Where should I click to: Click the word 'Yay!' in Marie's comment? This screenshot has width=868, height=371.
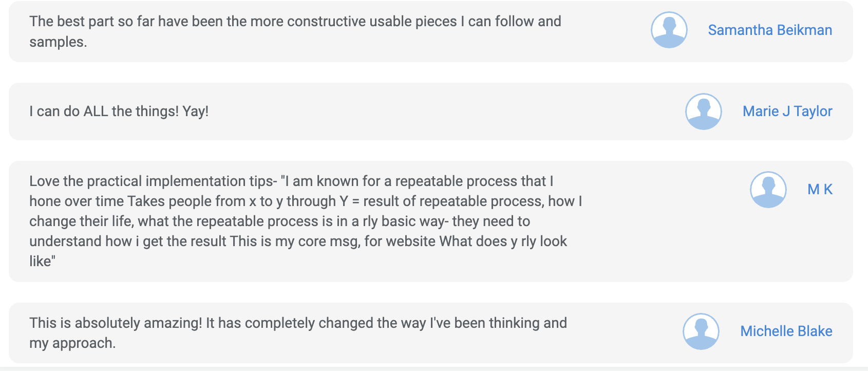pos(195,112)
